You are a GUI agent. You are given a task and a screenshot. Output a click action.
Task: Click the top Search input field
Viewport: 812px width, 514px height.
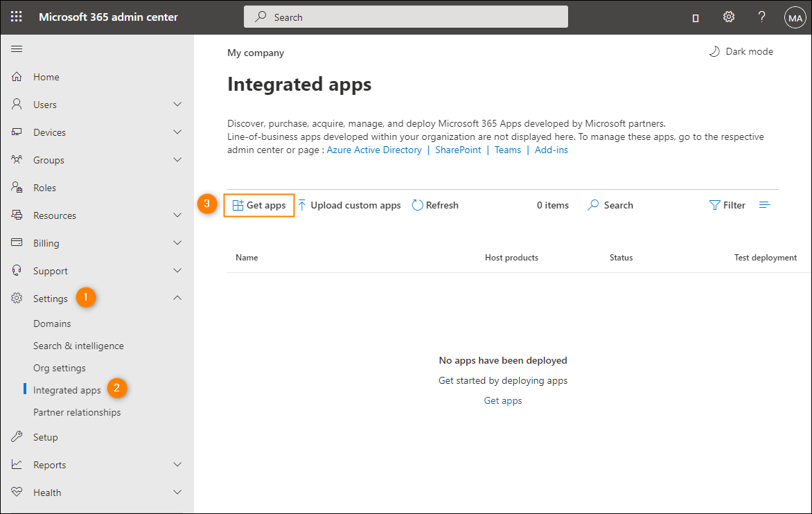(405, 17)
